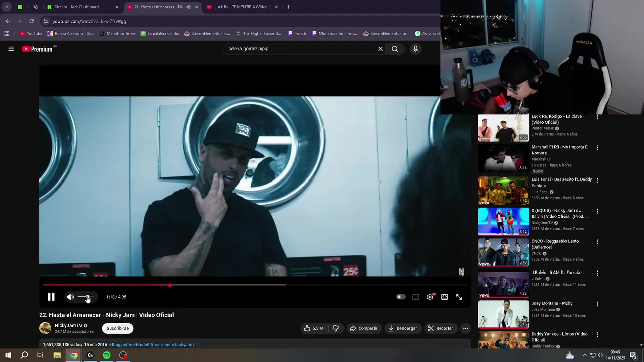Switch to theater mode
Viewport: 644px width, 362px height.
click(x=445, y=297)
